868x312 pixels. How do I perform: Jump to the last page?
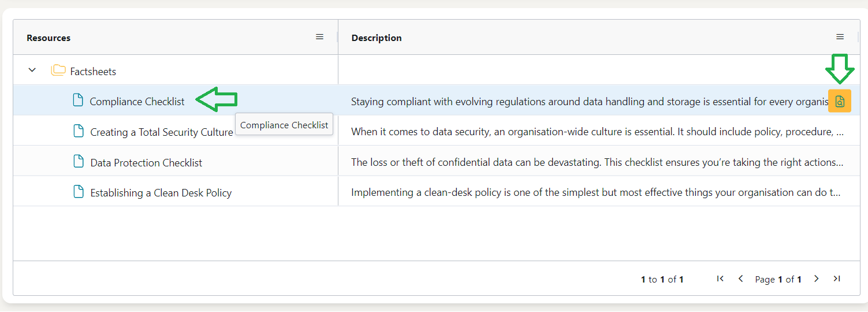pos(836,278)
